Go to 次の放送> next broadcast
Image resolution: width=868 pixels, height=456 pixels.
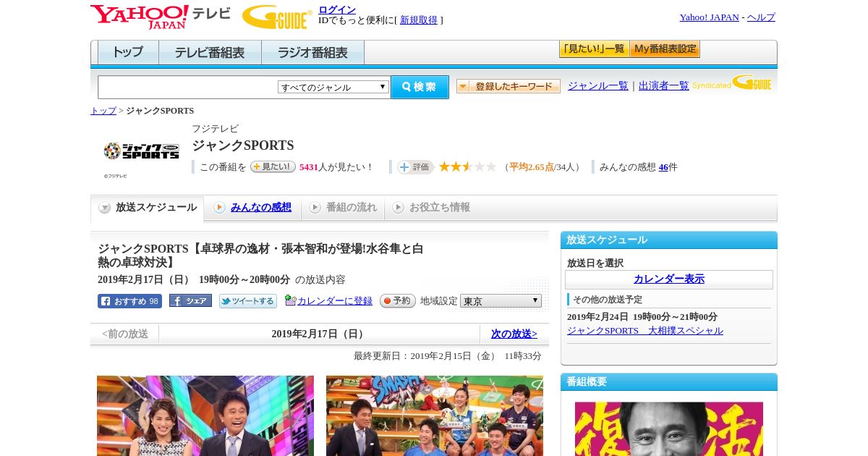[514, 334]
